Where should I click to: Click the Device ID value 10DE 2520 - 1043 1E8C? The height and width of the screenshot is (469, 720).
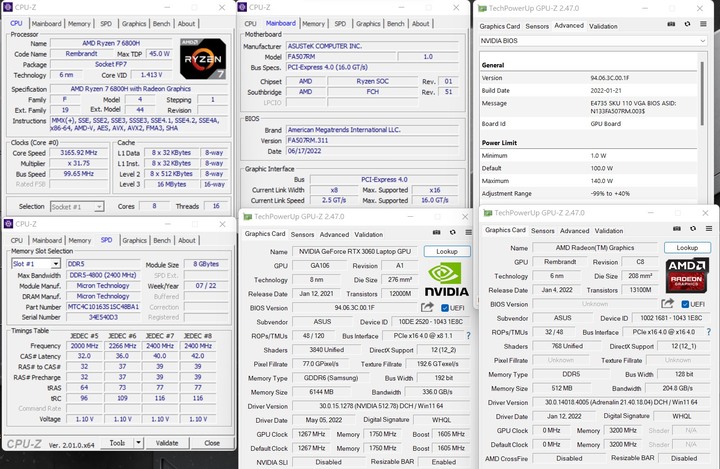(x=430, y=322)
